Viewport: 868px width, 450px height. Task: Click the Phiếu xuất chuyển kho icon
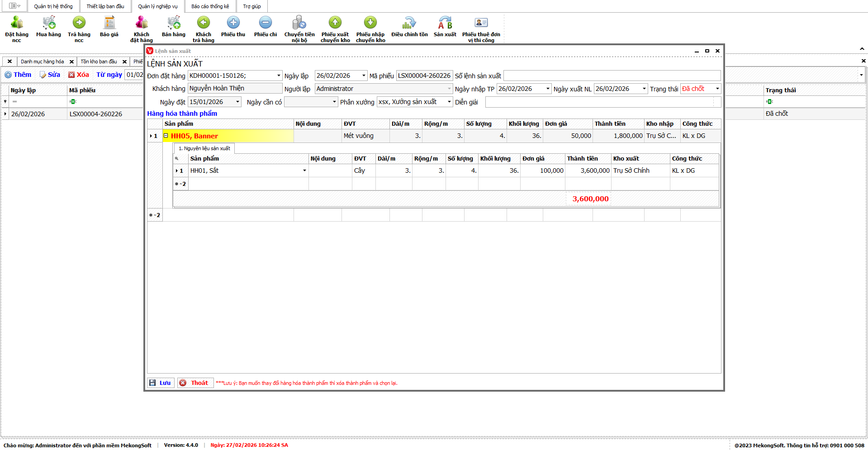335,24
